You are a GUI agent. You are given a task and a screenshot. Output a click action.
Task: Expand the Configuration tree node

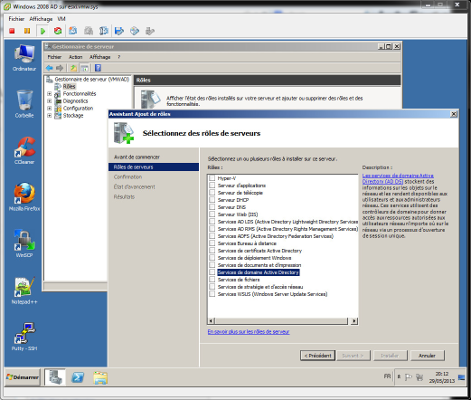click(x=49, y=108)
